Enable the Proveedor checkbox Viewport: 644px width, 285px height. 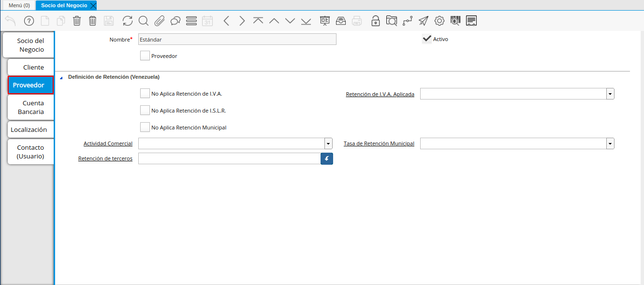pos(145,56)
